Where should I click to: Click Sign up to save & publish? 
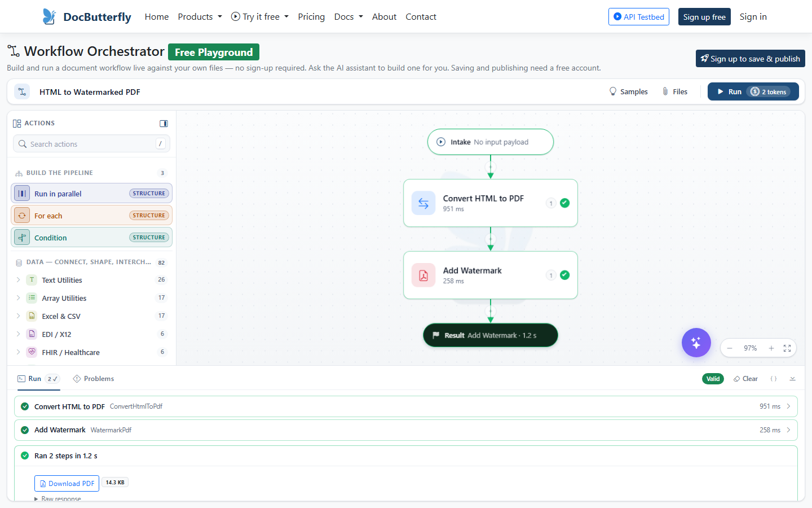pyautogui.click(x=750, y=59)
